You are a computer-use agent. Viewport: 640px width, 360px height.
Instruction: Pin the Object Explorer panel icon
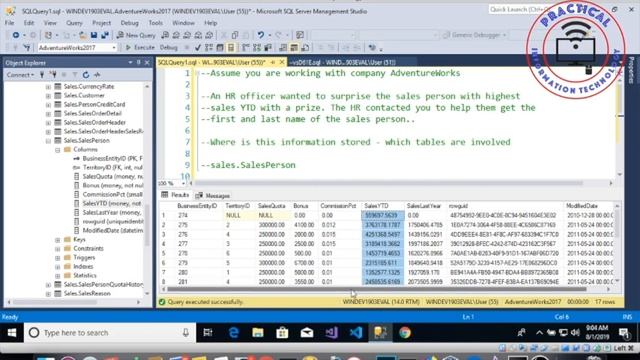(138, 62)
